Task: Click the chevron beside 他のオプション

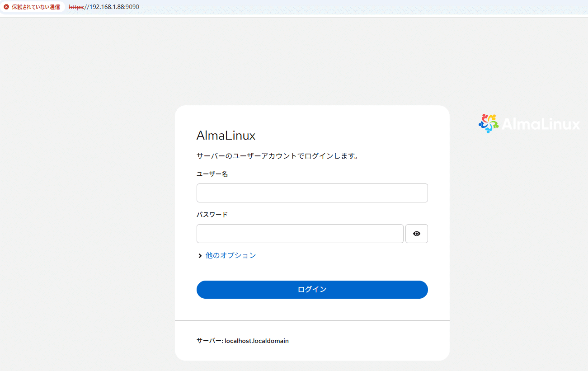Action: (199, 255)
